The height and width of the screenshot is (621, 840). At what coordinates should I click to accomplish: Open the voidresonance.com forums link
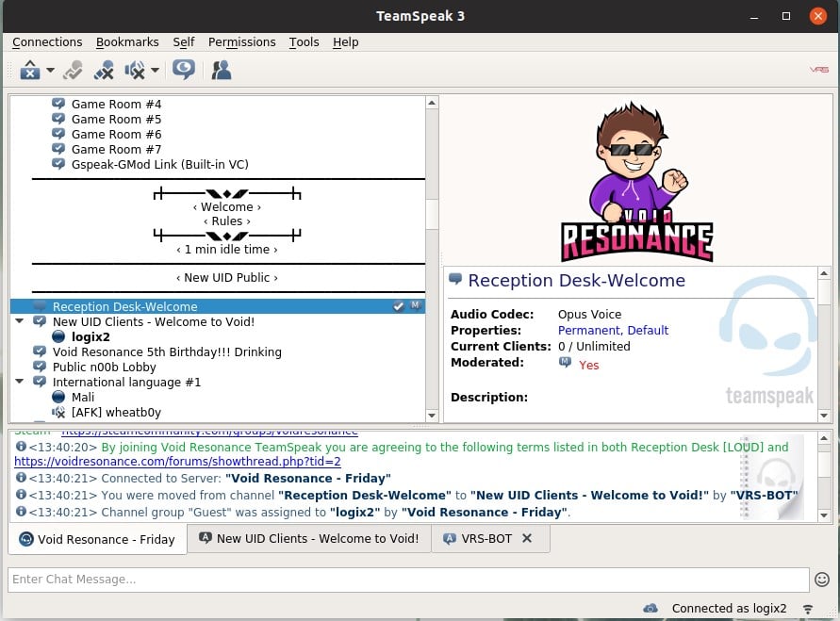177,462
